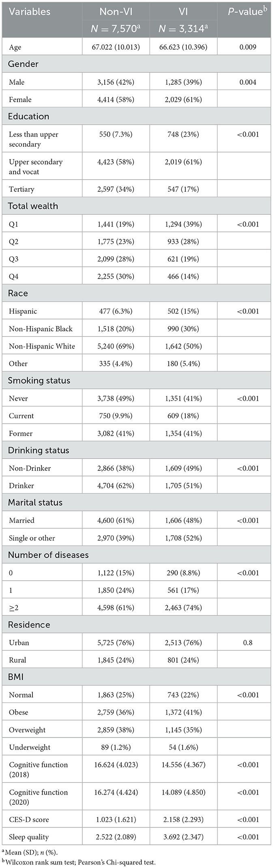273x868 pixels.
Task: Click the P-value column header
Action: click(x=247, y=12)
